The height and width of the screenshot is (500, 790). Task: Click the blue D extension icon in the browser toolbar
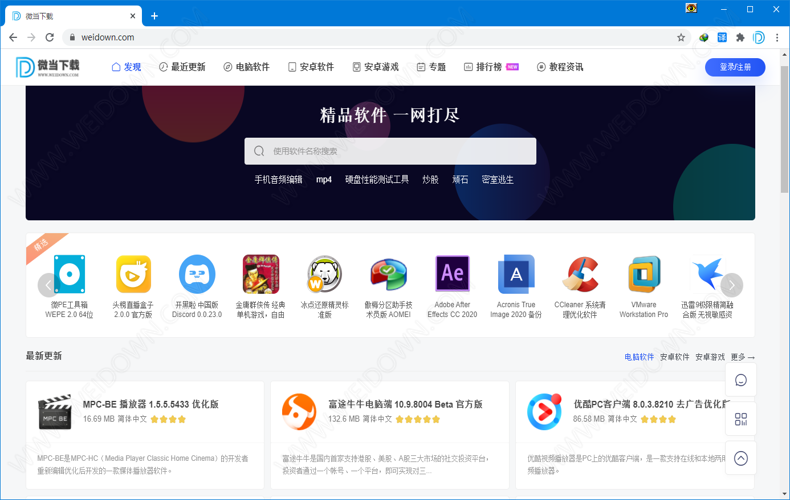click(759, 37)
